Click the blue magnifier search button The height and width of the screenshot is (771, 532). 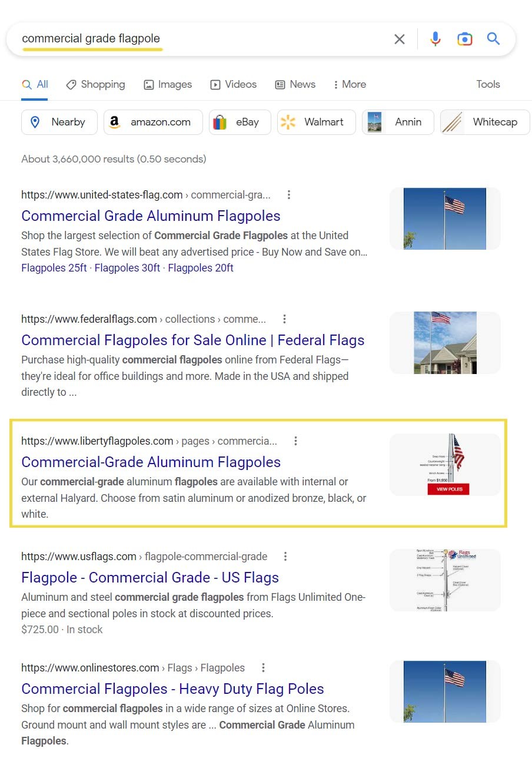pos(493,39)
